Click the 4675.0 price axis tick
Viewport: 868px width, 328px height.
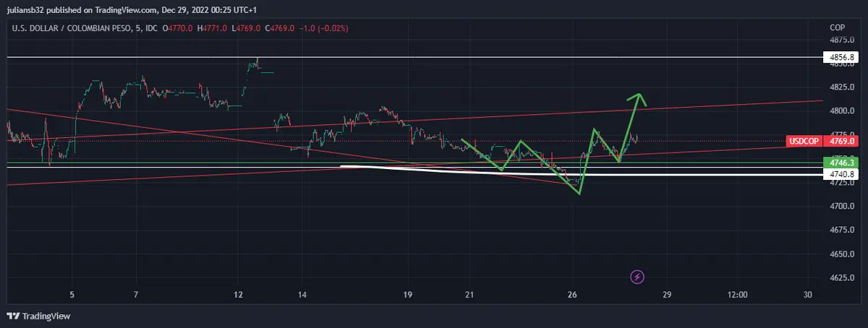[x=841, y=230]
